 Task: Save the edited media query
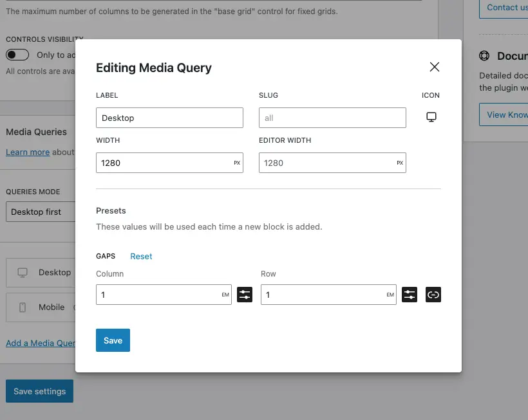pyautogui.click(x=113, y=340)
